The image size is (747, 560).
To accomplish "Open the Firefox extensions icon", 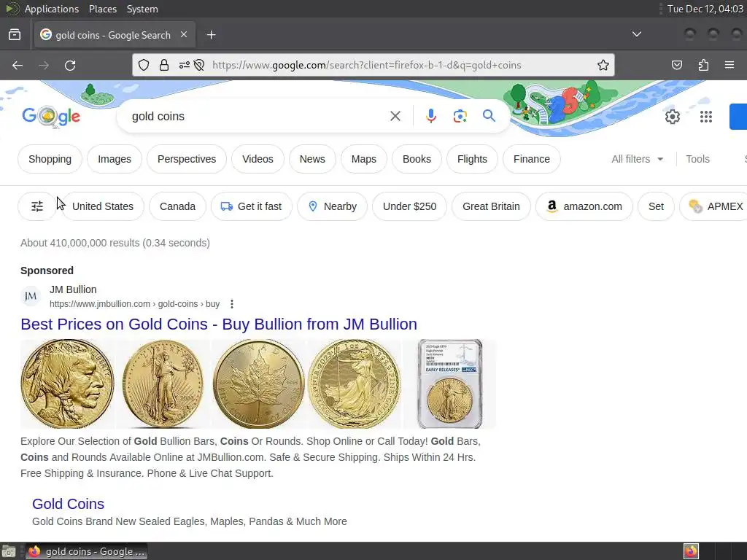I will point(703,65).
